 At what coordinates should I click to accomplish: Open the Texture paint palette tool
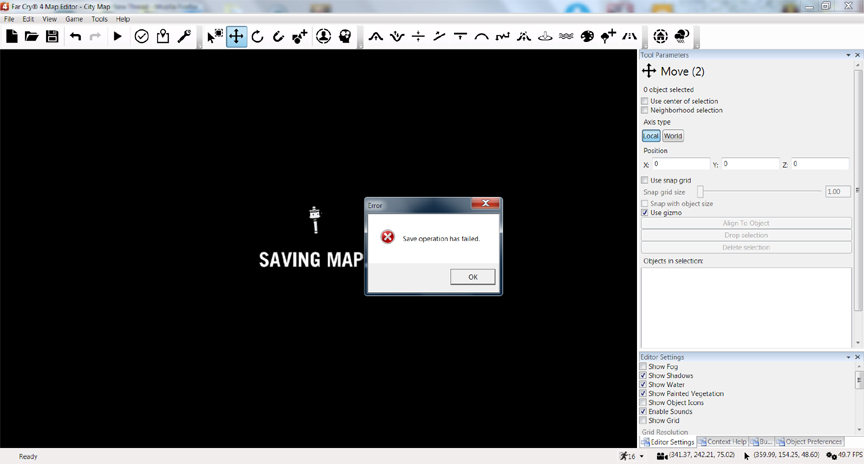(x=587, y=36)
